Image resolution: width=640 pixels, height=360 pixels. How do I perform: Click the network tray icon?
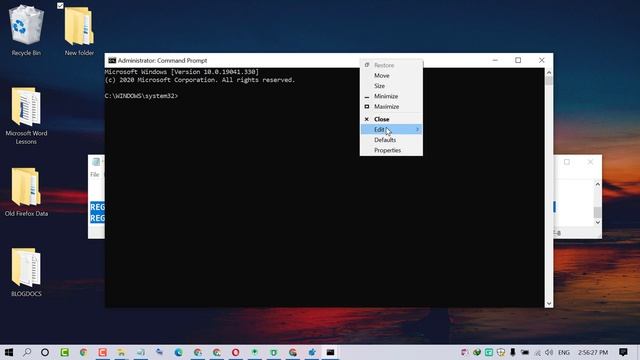point(538,352)
